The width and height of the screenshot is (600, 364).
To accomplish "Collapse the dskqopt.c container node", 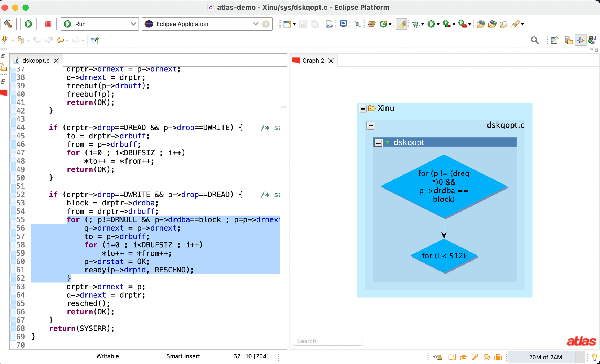I will tap(371, 126).
